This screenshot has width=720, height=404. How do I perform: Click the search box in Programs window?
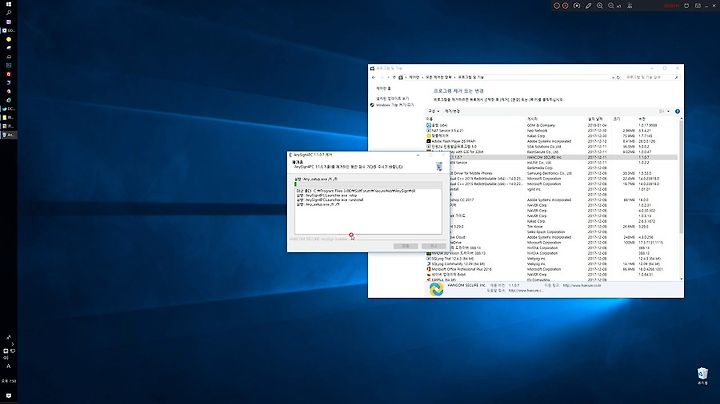(x=651, y=78)
